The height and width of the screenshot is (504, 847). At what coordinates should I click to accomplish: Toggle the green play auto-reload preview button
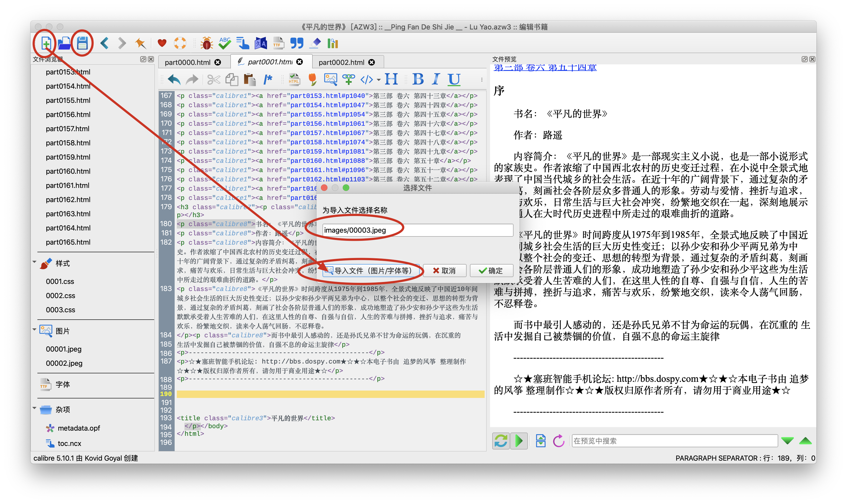tap(519, 441)
